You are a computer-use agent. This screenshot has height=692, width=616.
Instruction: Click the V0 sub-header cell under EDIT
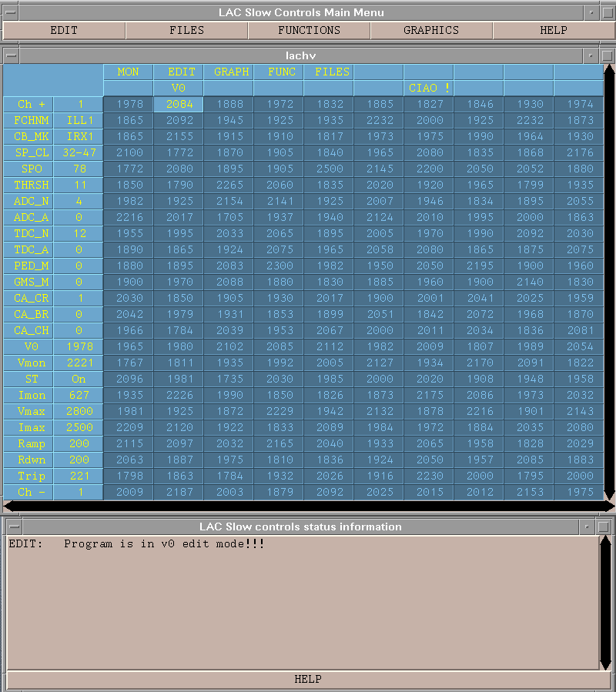pyautogui.click(x=179, y=89)
